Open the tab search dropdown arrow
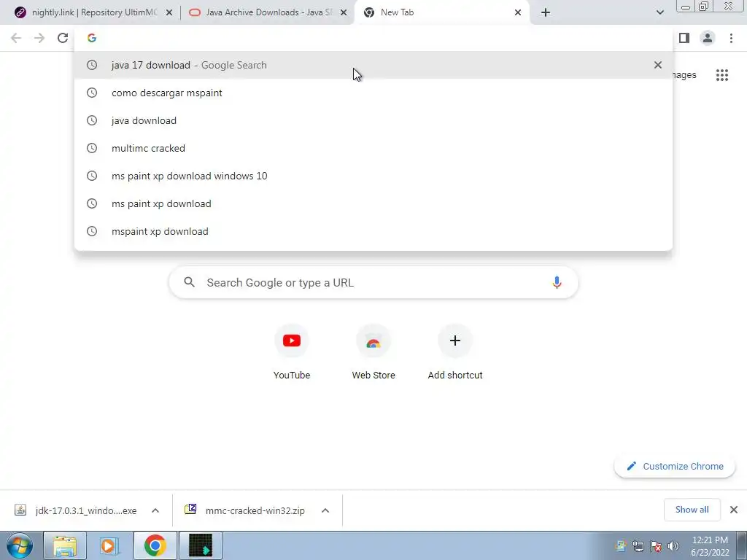The width and height of the screenshot is (747, 560). (659, 12)
